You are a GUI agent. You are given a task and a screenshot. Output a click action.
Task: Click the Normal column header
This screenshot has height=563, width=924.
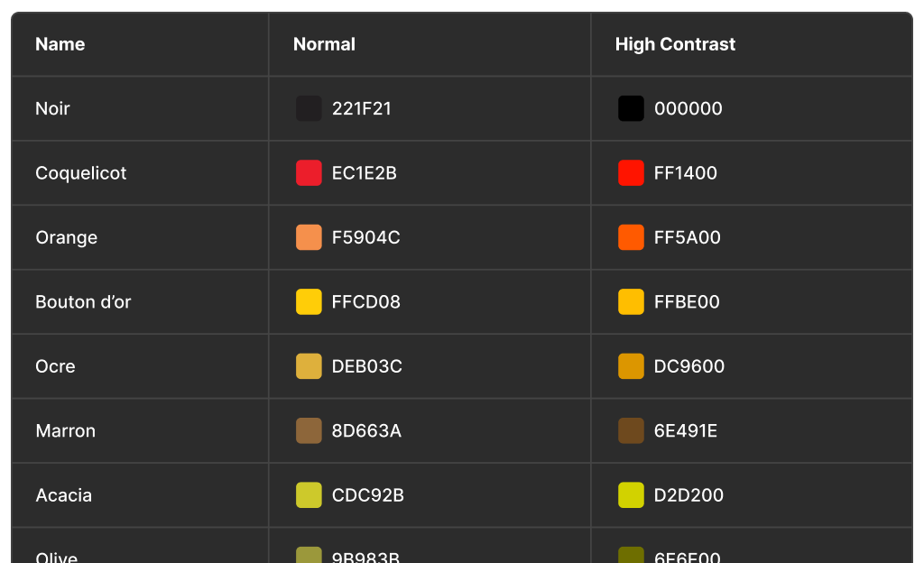pos(324,44)
